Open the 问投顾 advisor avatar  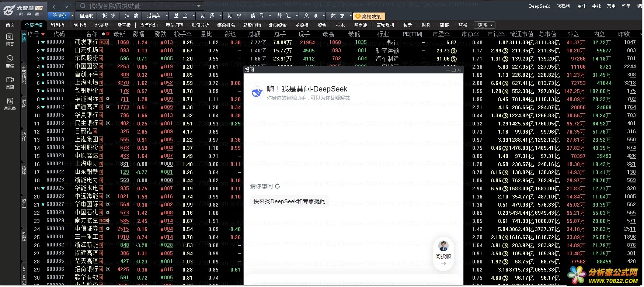[x=443, y=246]
